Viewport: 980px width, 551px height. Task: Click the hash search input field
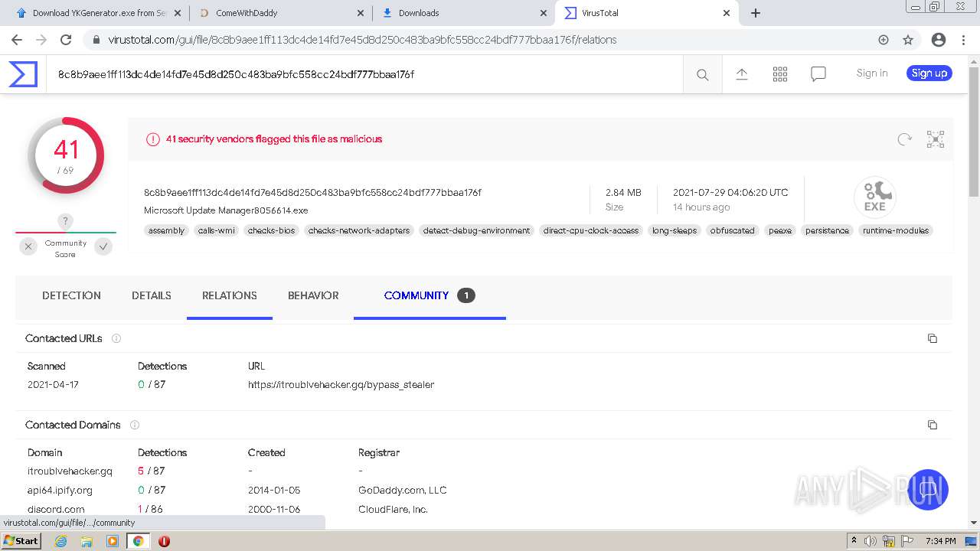(364, 74)
